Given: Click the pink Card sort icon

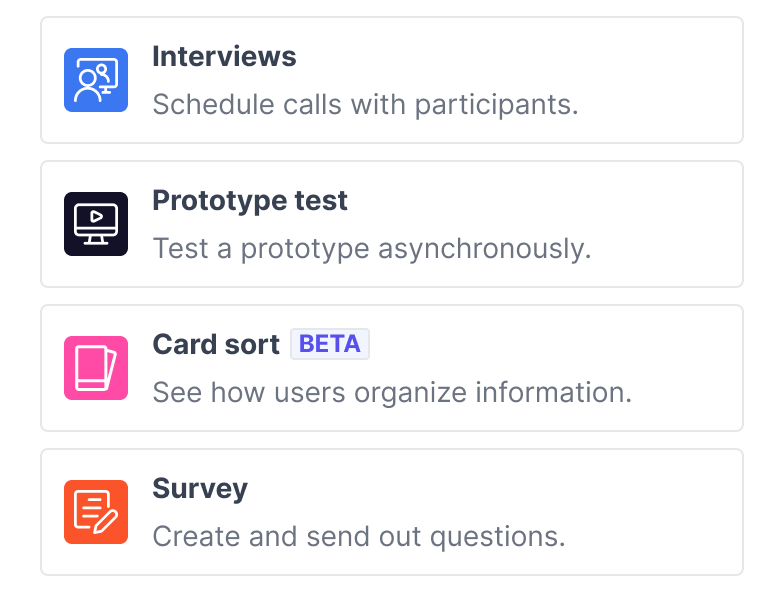Looking at the screenshot, I should pos(96,368).
